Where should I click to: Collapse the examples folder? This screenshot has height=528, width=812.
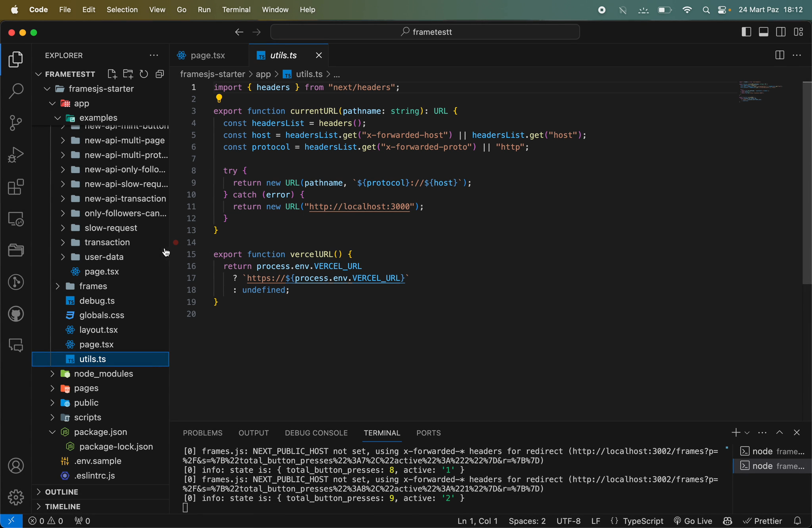(57, 118)
